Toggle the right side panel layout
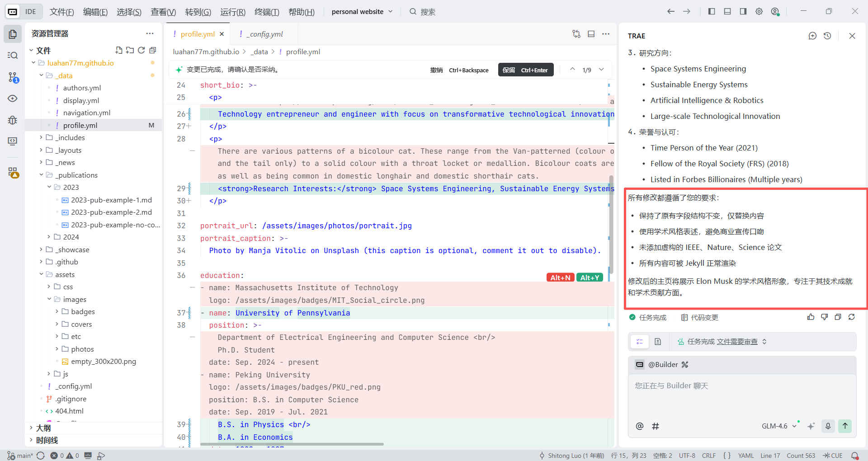The height and width of the screenshot is (461, 868). click(743, 11)
